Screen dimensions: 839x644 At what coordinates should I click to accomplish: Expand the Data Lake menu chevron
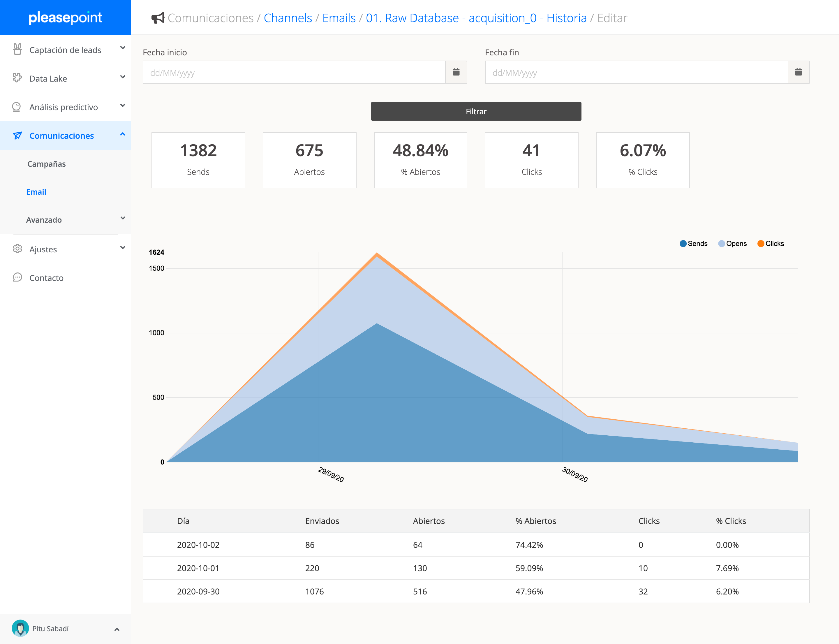pyautogui.click(x=123, y=77)
